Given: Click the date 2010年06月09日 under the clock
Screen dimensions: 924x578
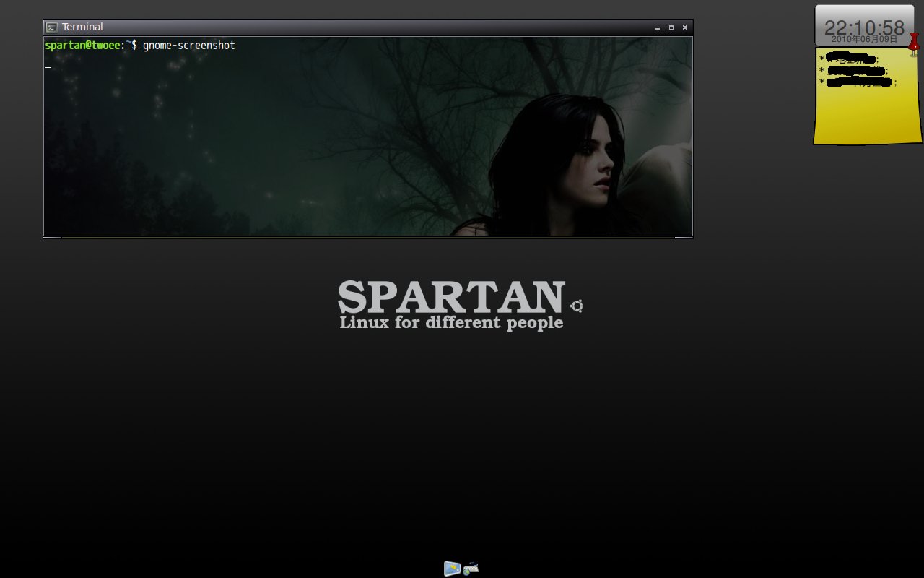Looking at the screenshot, I should click(864, 40).
